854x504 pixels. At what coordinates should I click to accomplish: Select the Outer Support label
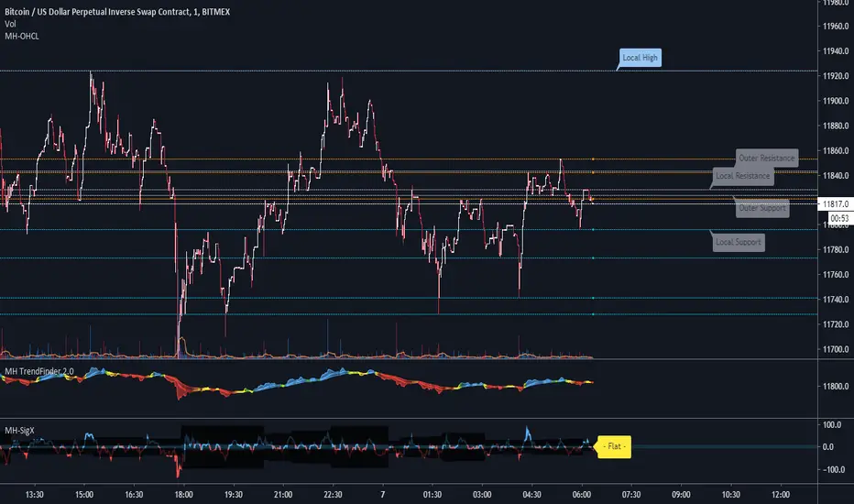(762, 208)
